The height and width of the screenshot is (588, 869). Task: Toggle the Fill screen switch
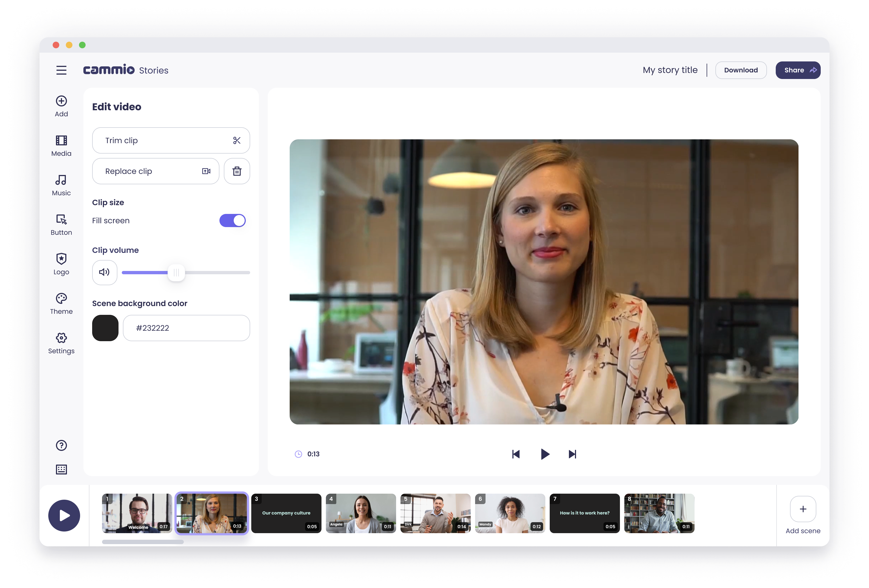coord(232,220)
